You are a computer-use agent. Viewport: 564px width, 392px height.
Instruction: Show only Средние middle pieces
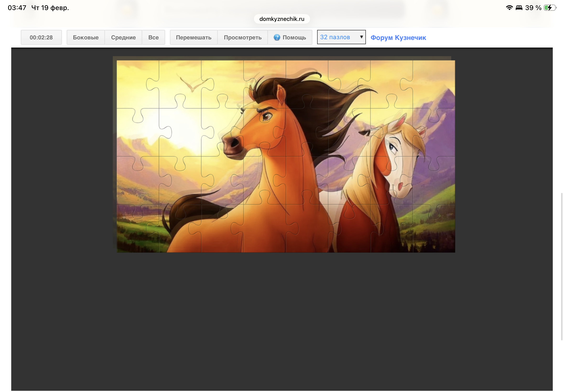coord(123,37)
